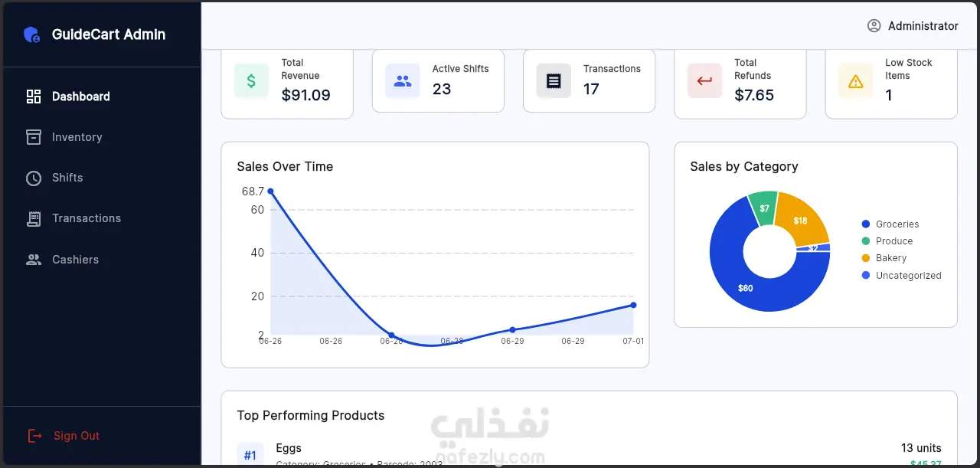This screenshot has width=980, height=468.
Task: Toggle the Groceries legend entry
Action: (890, 224)
